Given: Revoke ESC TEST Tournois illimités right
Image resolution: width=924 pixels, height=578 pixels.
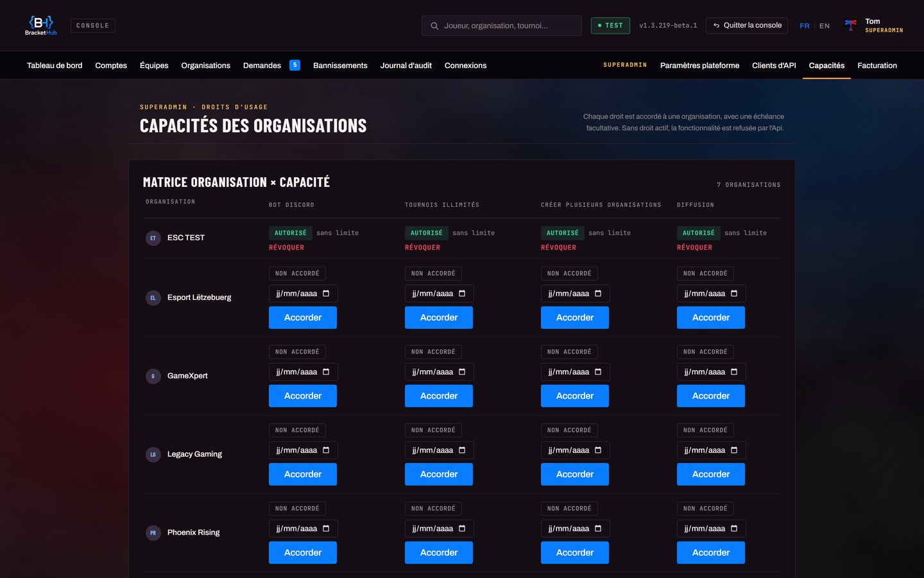Looking at the screenshot, I should pyautogui.click(x=422, y=248).
